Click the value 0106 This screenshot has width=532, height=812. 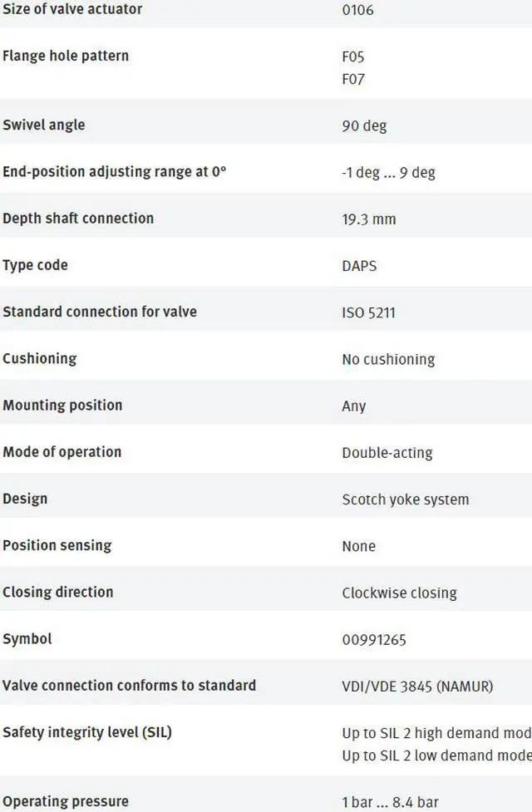[x=357, y=11]
